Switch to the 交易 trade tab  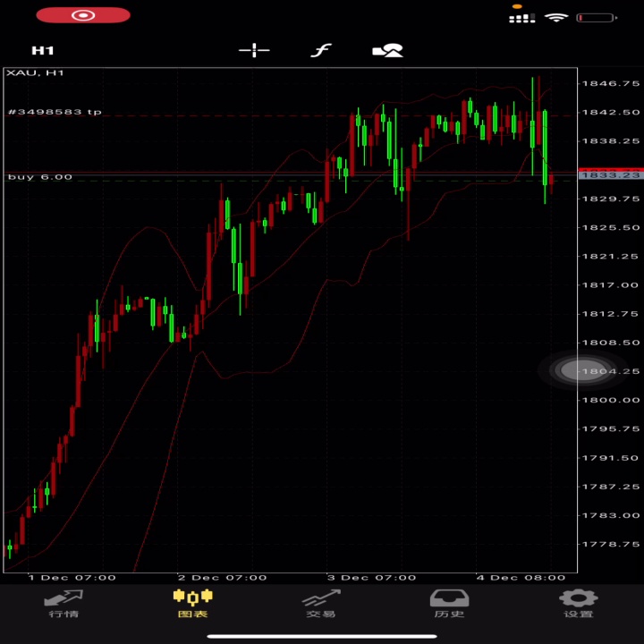coord(321,604)
